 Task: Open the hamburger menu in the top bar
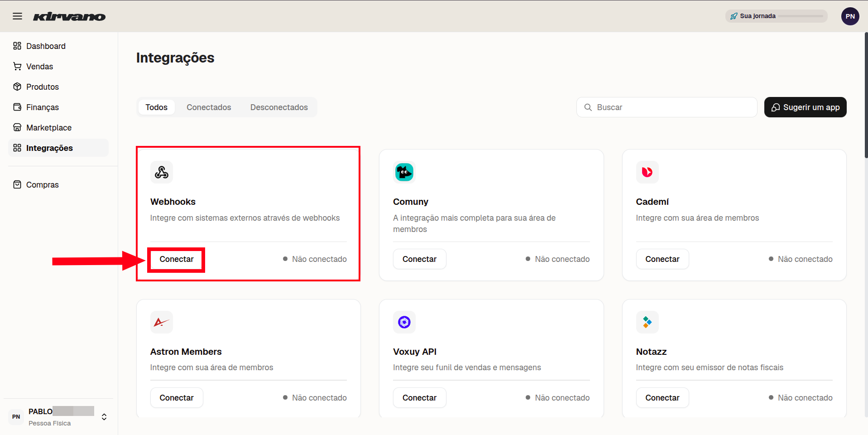click(x=17, y=16)
